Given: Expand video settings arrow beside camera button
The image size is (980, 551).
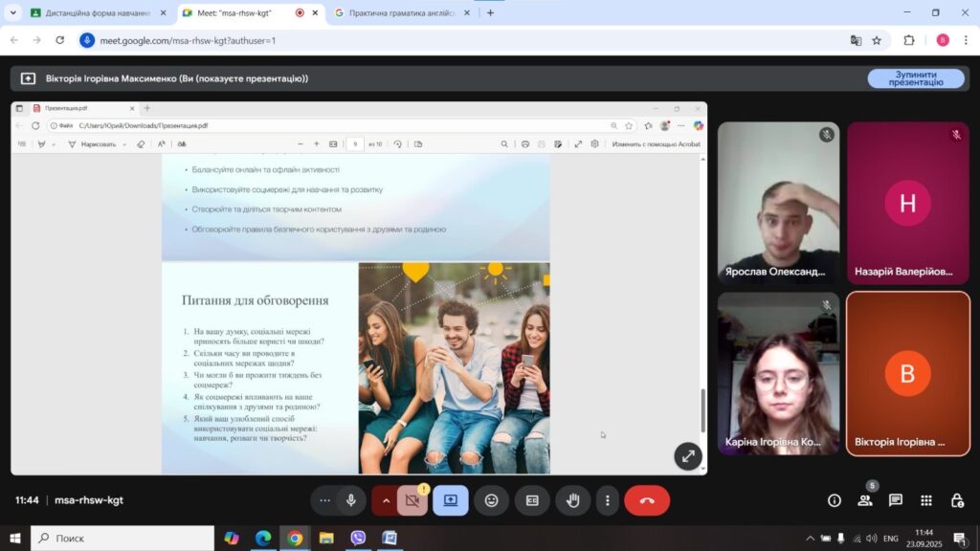Looking at the screenshot, I should click(x=386, y=500).
